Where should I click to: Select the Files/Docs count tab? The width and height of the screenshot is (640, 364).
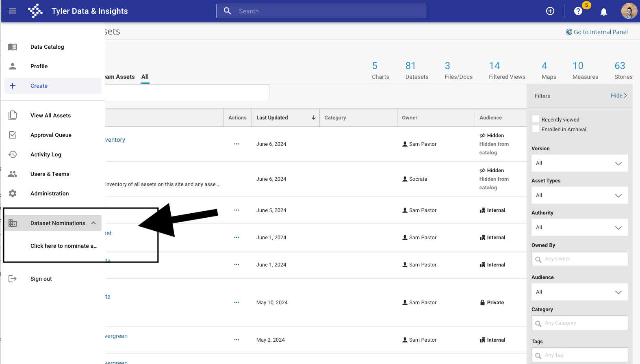tap(459, 70)
